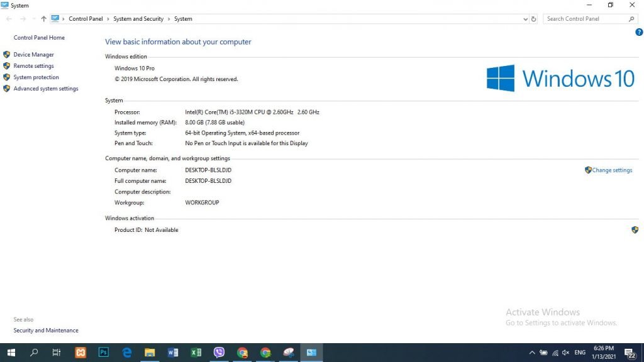644x362 pixels.
Task: Click the search magnifier in Control Panel
Action: click(x=631, y=19)
